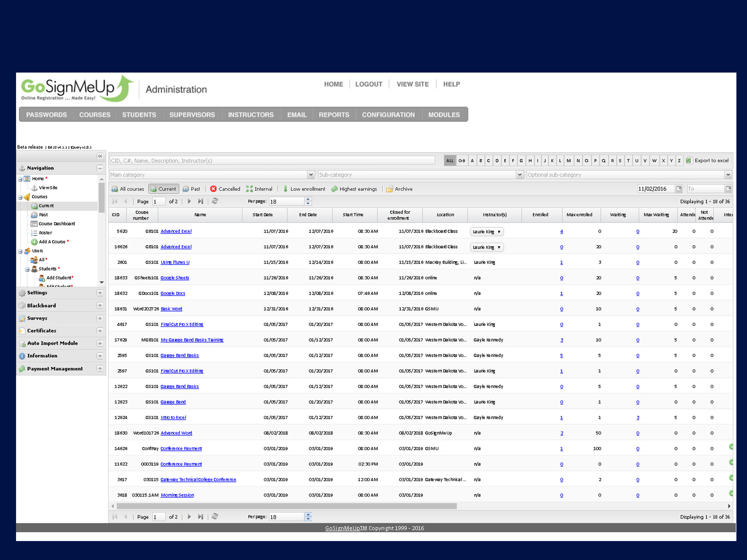Screen dimensions: 747x560
Task: Open the Archive filter
Action: (399, 189)
